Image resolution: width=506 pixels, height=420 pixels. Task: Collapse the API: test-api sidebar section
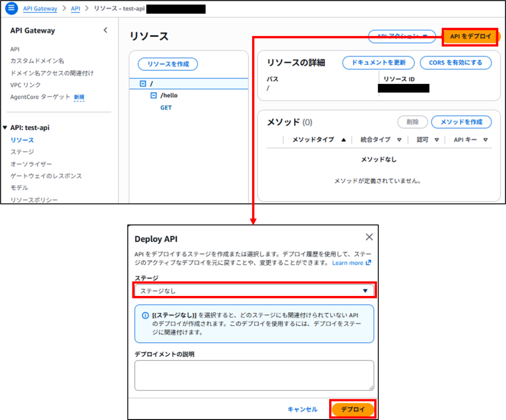(x=5, y=127)
